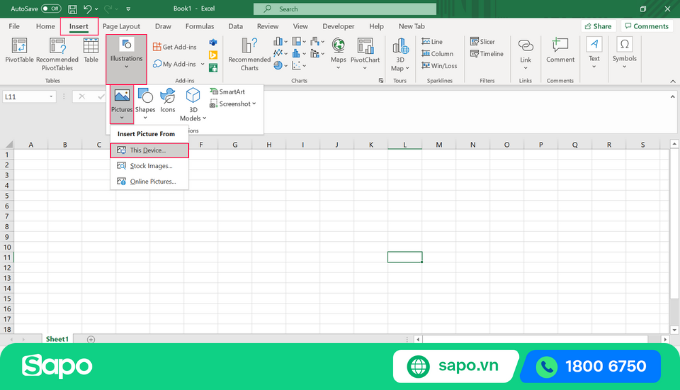
Task: Select column header M
Action: click(x=439, y=144)
